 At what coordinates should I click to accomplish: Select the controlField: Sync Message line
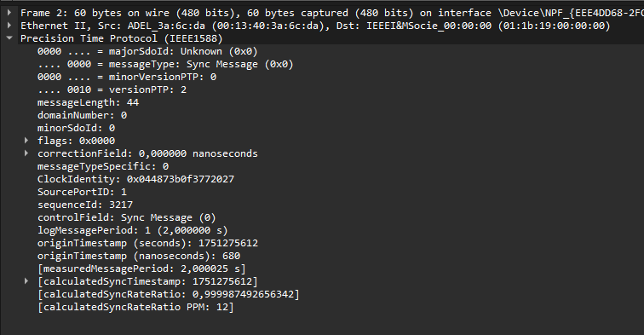(x=126, y=217)
